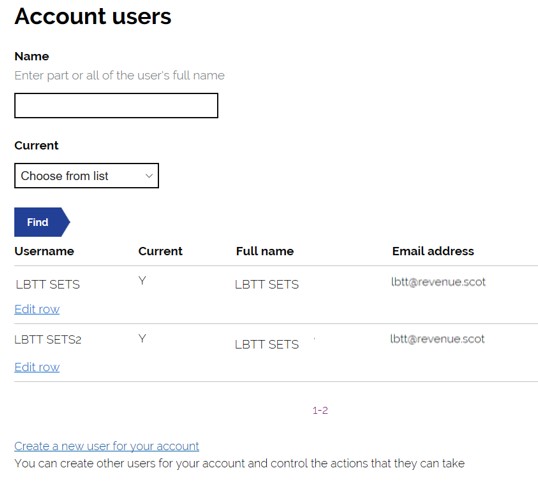Screen dimensions: 538x485
Task: Click the Name search input field
Action: click(x=116, y=106)
